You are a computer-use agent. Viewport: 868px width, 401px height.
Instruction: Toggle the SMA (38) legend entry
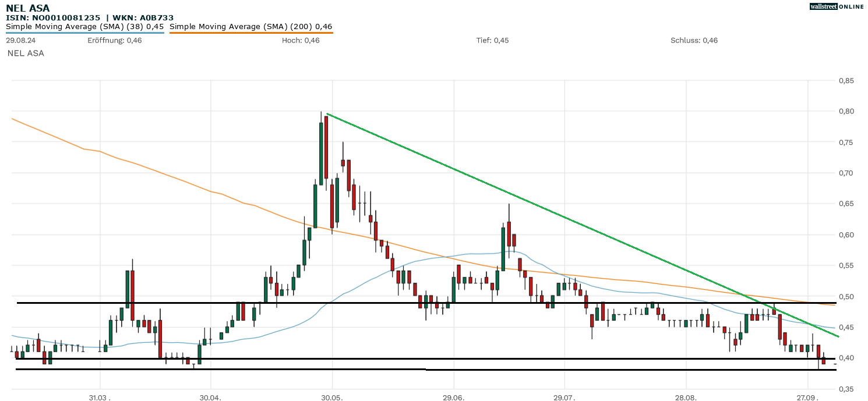click(84, 26)
